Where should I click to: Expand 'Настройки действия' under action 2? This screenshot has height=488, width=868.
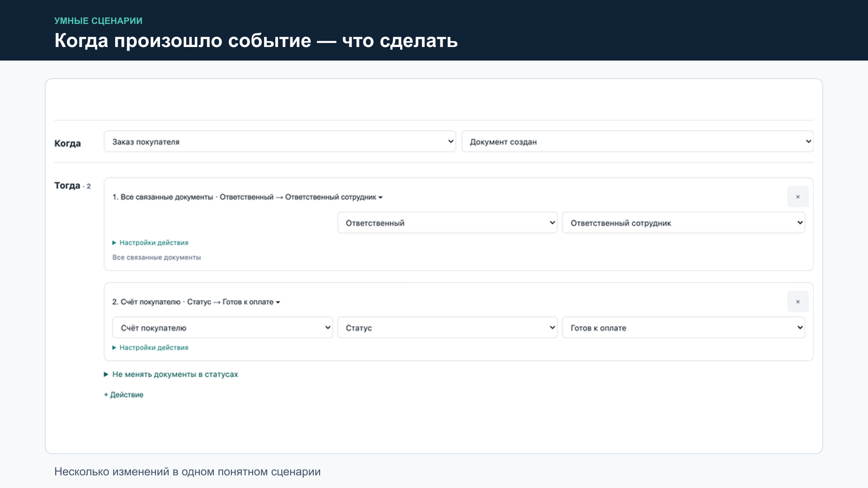150,347
